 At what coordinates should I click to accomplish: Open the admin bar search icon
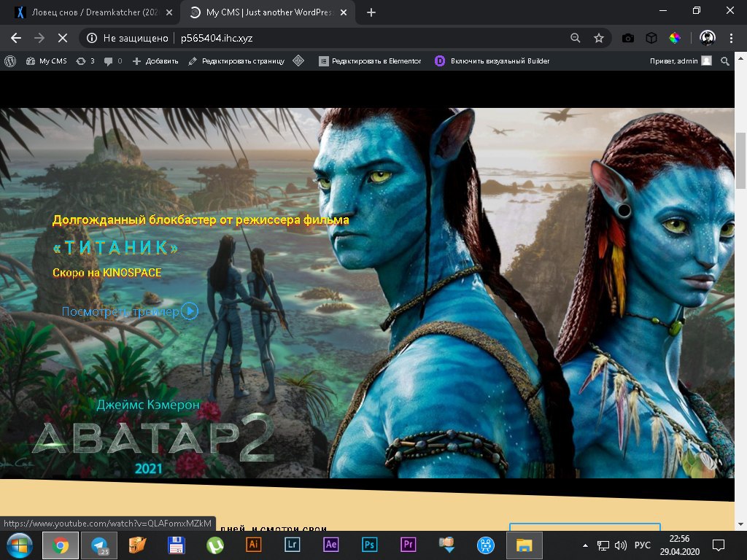point(725,61)
